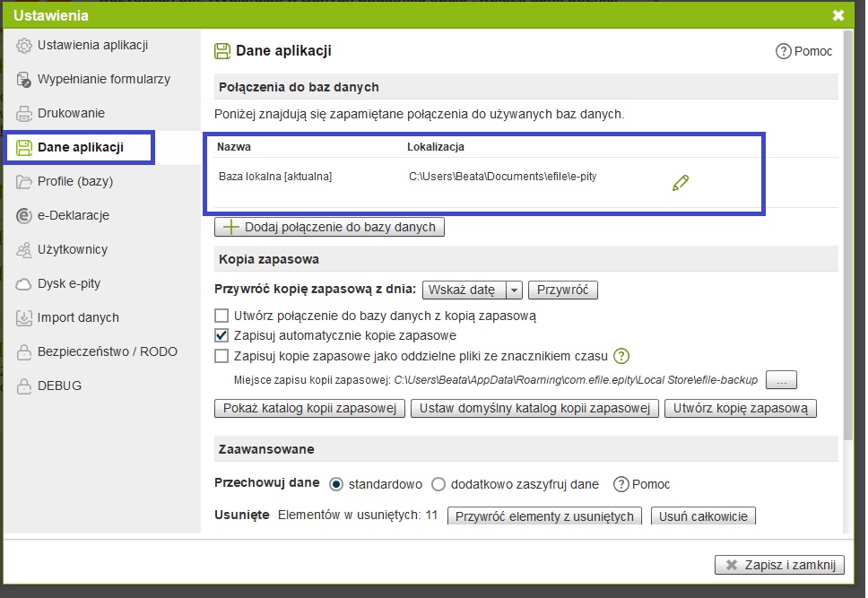Image resolution: width=868 pixels, height=598 pixels.
Task: Click the Ustawienia aplikacji gear icon
Action: click(x=24, y=46)
